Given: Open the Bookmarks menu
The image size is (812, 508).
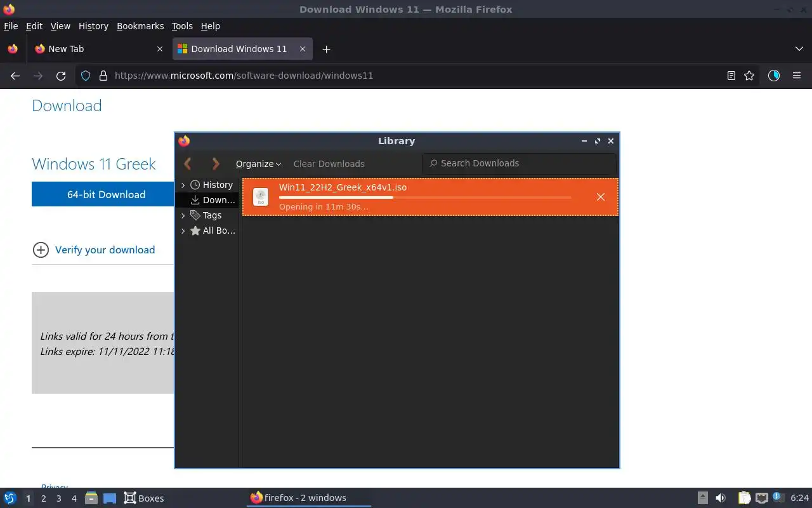Looking at the screenshot, I should [140, 26].
